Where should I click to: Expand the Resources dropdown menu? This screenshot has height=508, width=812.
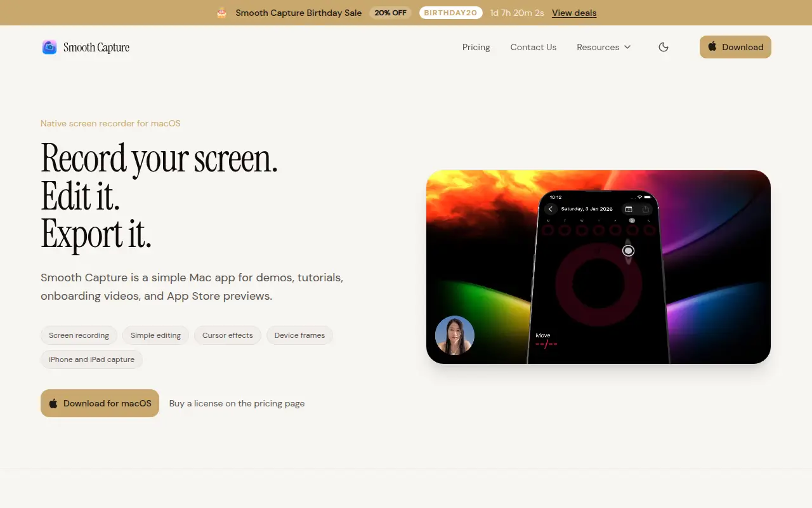[x=604, y=47]
